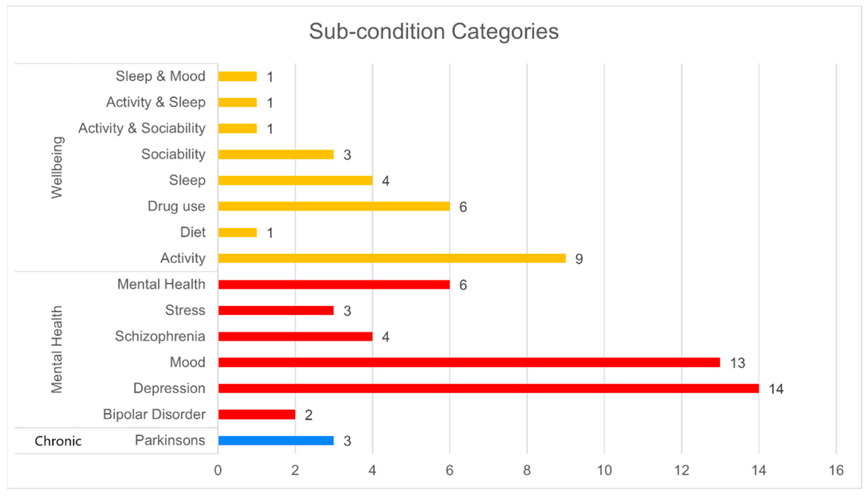This screenshot has height=496, width=868.
Task: Click the Bipolar Disorder category label
Action: click(x=154, y=414)
